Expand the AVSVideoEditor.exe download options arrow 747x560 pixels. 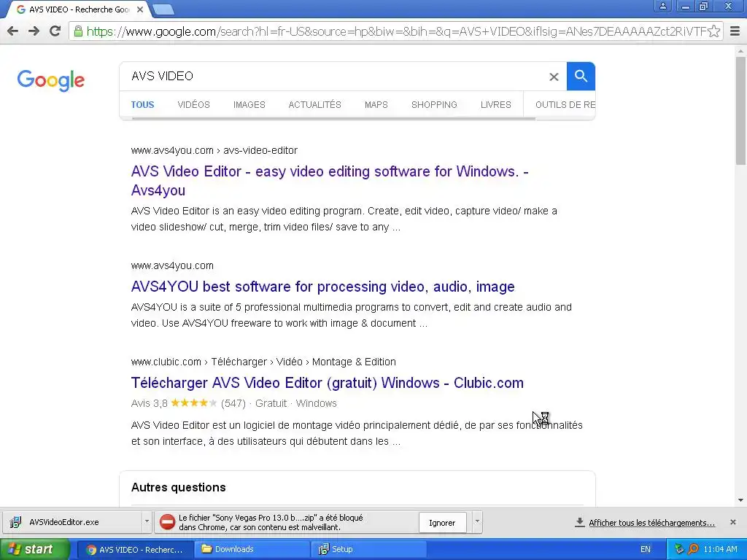[x=147, y=522]
